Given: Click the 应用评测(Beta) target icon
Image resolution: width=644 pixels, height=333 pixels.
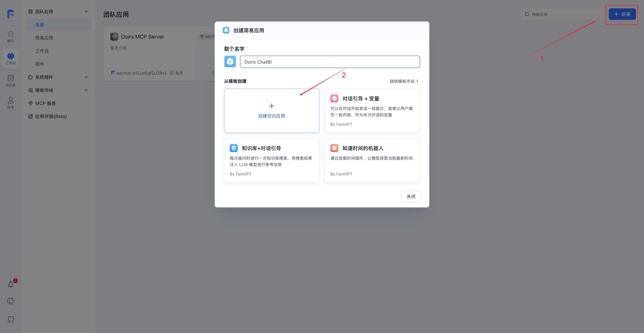Looking at the screenshot, I should 31,116.
